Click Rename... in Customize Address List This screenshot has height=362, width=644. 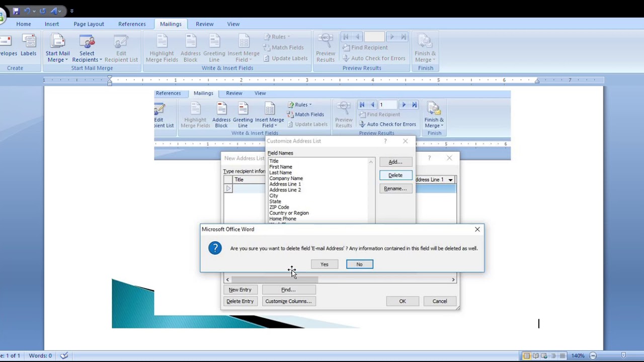tap(395, 189)
